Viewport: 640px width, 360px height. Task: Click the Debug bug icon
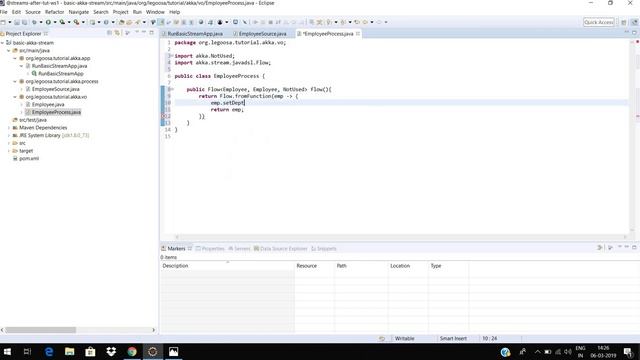click(34, 22)
